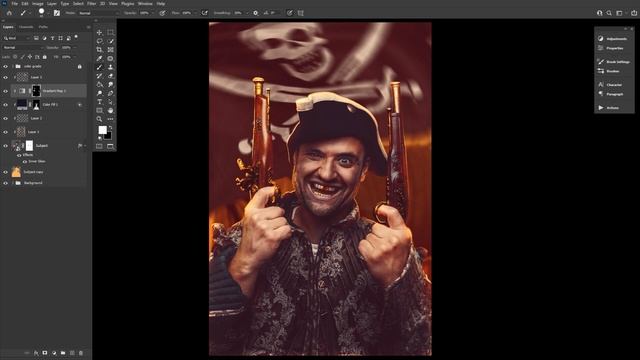Select the Eyedropper tool
Viewport: 640px width, 360px height.
tap(99, 58)
